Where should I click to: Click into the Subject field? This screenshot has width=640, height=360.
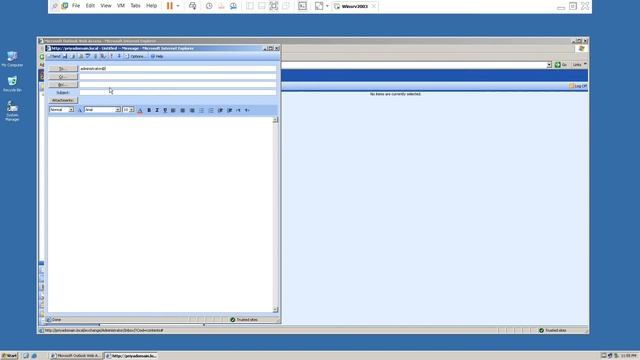178,93
